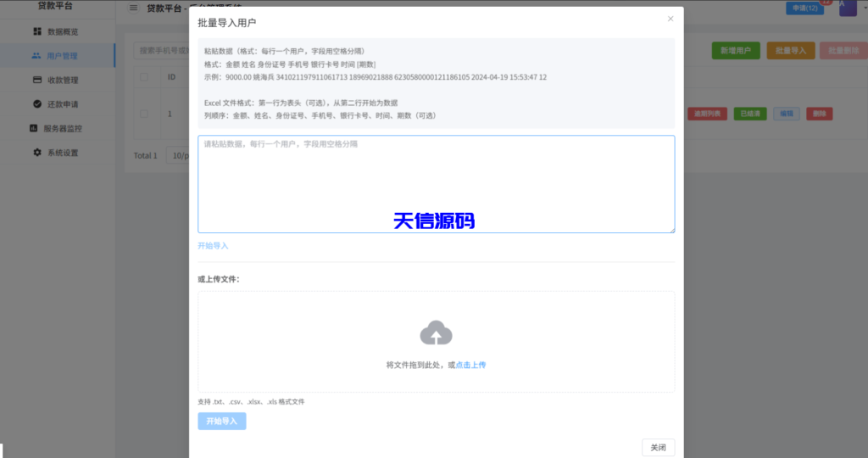Click the 关闭 button

658,448
